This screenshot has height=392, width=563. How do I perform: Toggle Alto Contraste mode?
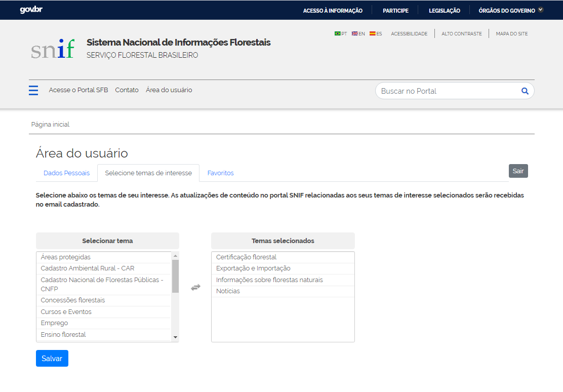coord(461,34)
